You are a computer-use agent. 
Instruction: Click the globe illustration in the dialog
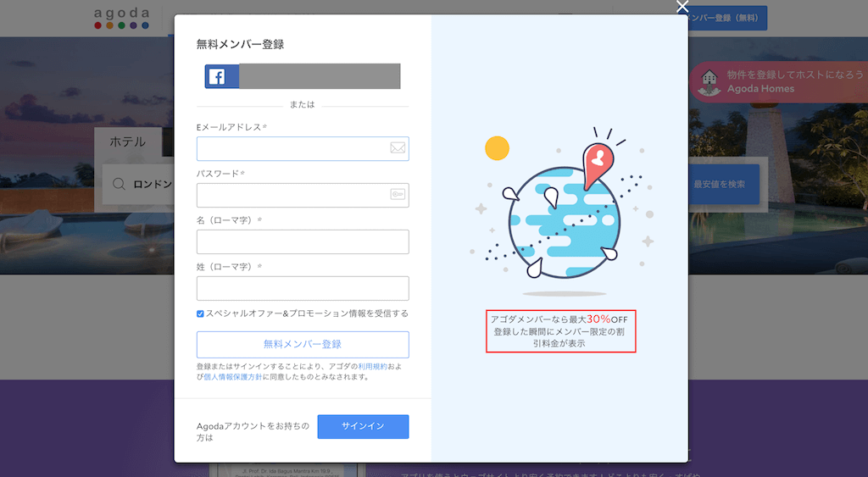[564, 223]
